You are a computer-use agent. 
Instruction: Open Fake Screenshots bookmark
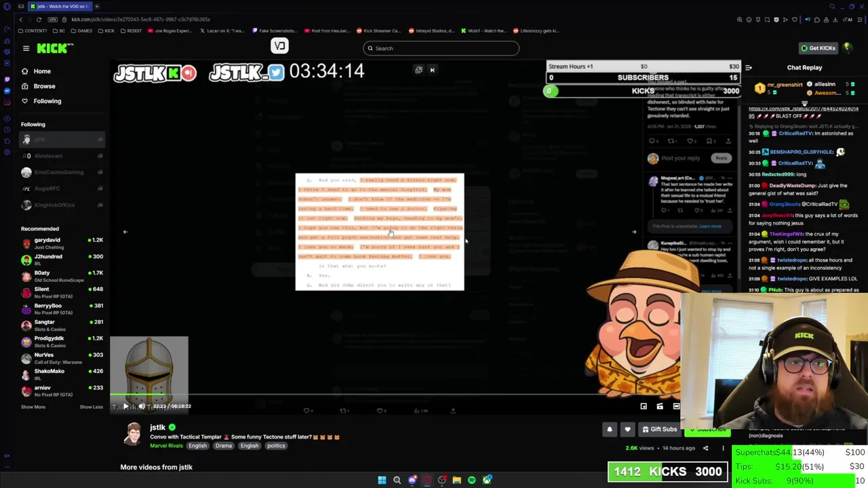[275, 30]
